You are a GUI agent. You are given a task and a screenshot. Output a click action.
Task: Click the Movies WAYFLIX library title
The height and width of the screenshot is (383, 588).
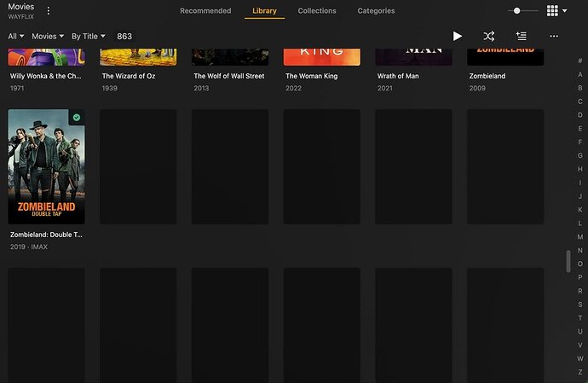pyautogui.click(x=21, y=11)
